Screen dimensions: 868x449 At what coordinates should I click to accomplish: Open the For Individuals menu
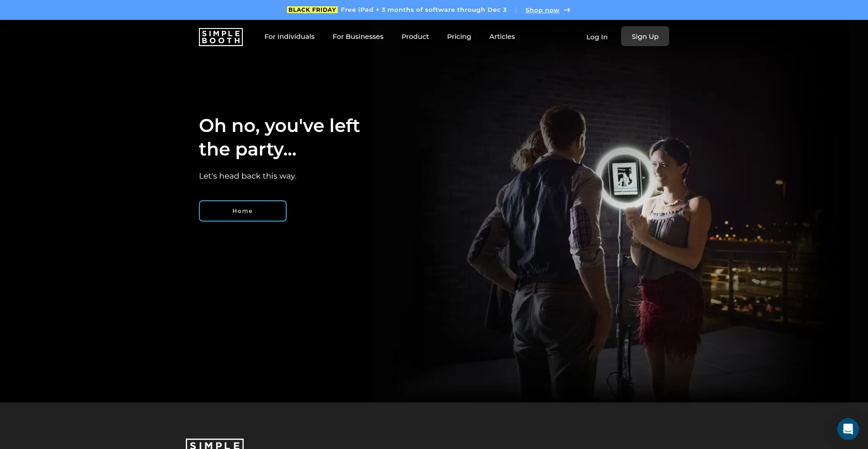[289, 37]
